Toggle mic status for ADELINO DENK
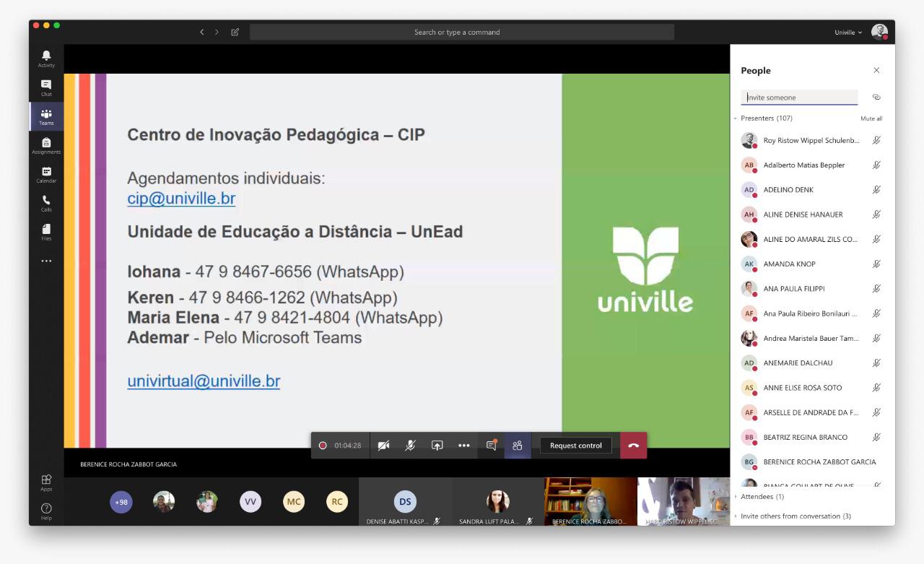Screen dimensions: 924x564 coord(876,190)
